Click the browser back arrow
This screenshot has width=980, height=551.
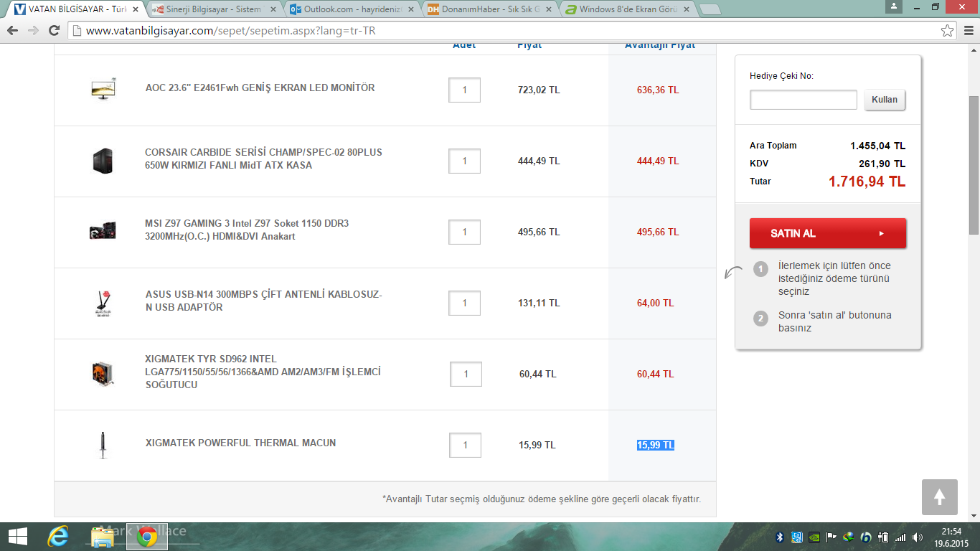(x=13, y=31)
